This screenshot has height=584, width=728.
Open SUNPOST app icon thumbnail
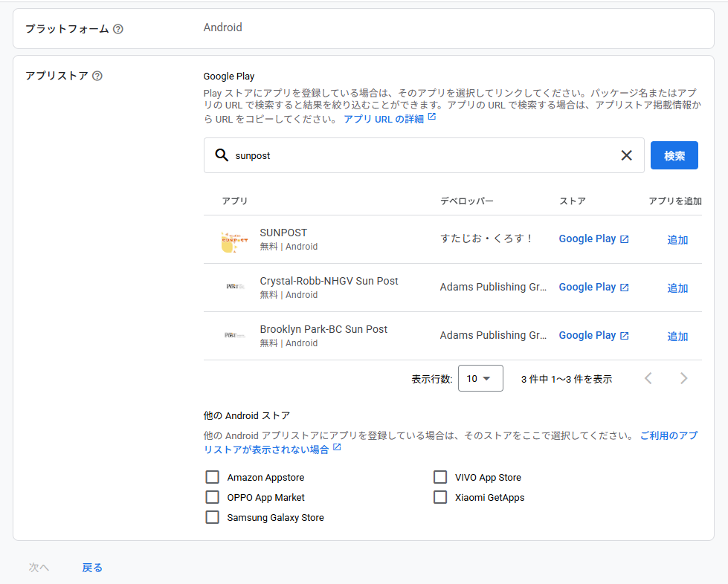click(235, 240)
